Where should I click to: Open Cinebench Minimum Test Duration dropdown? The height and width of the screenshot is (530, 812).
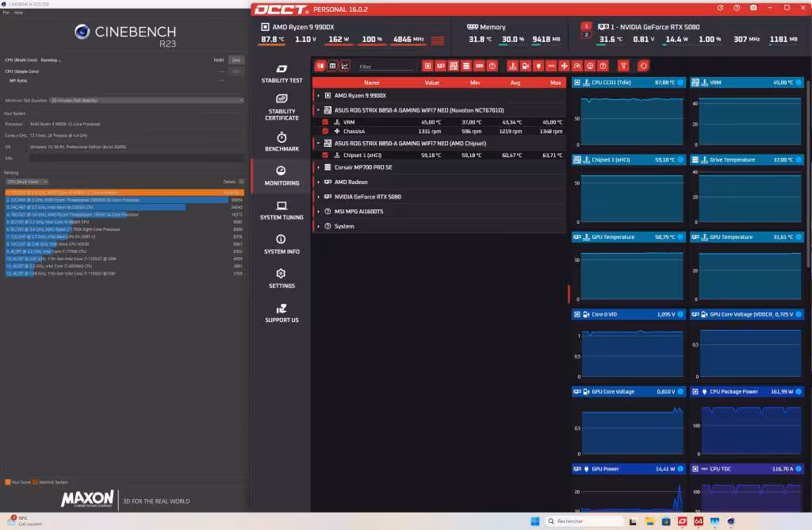[x=147, y=101]
